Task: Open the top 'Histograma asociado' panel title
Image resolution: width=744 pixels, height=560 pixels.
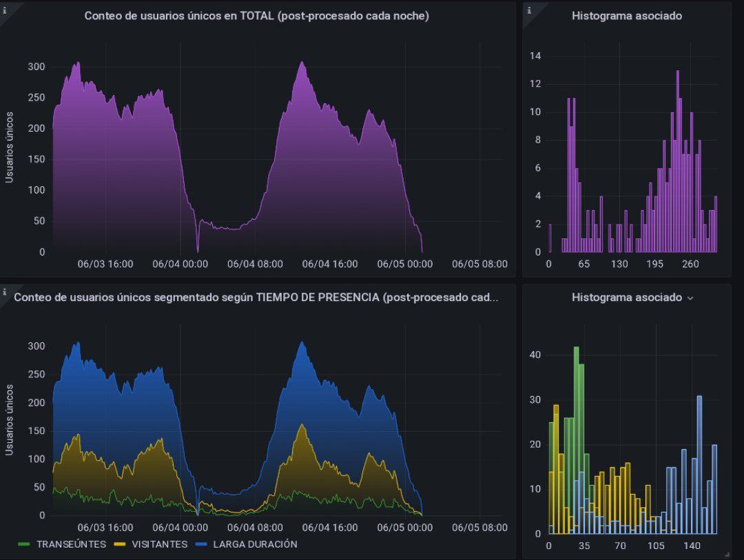Action: pyautogui.click(x=627, y=16)
